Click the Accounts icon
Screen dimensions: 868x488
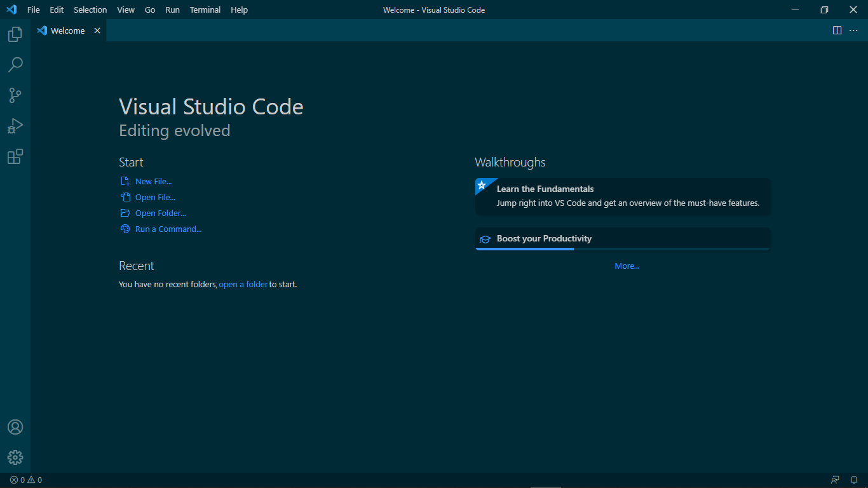pyautogui.click(x=15, y=427)
